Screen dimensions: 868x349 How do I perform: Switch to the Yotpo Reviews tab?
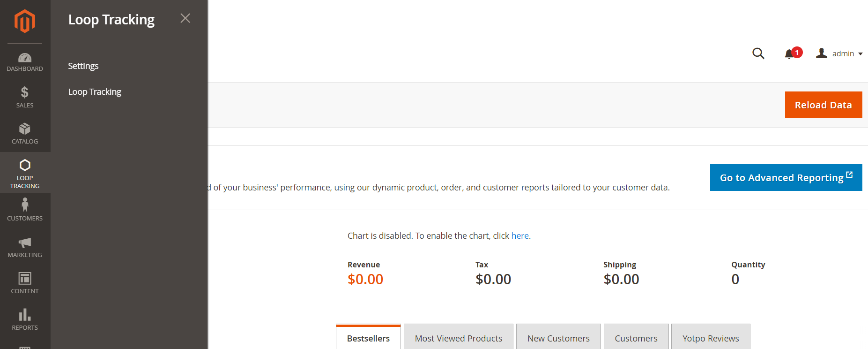coord(711,338)
